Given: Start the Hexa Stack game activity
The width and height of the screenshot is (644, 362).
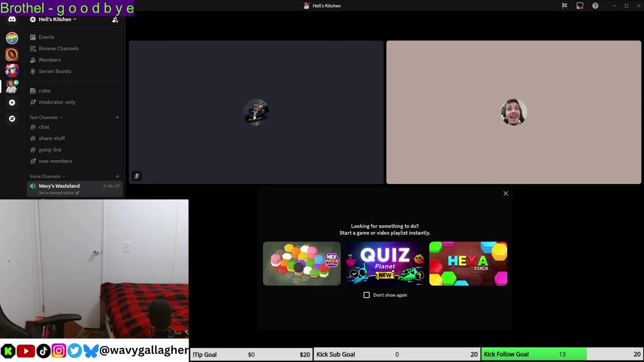Looking at the screenshot, I should (x=468, y=263).
